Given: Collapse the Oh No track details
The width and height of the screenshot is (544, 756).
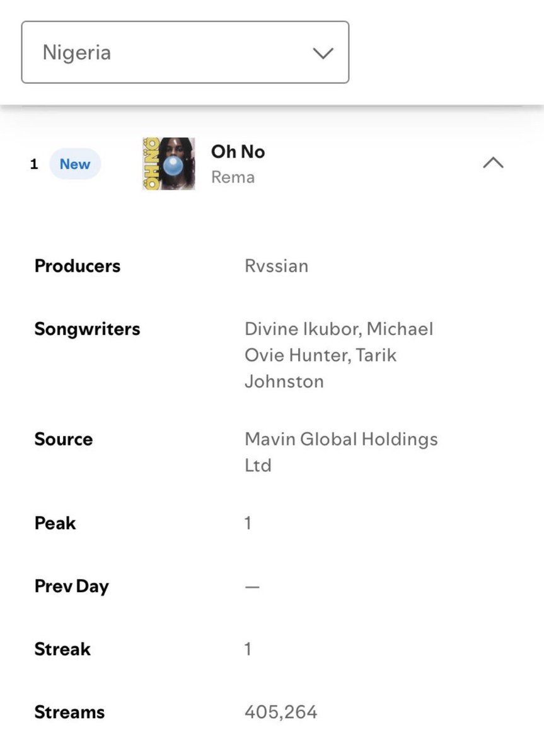Looking at the screenshot, I should 493,163.
